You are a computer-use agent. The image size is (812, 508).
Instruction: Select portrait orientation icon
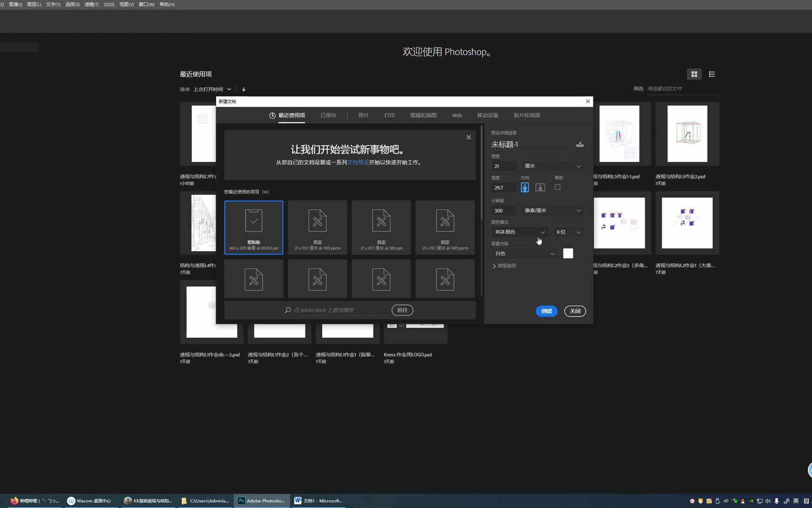coord(525,187)
